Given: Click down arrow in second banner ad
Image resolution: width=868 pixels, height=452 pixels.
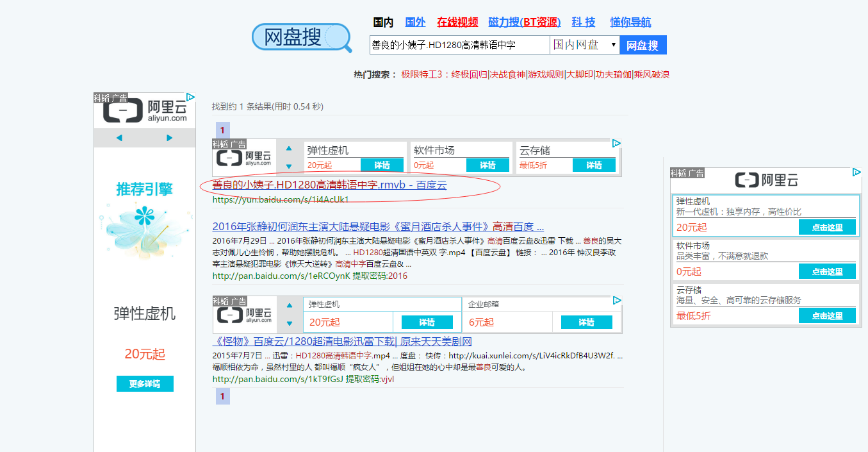Looking at the screenshot, I should tap(289, 323).
